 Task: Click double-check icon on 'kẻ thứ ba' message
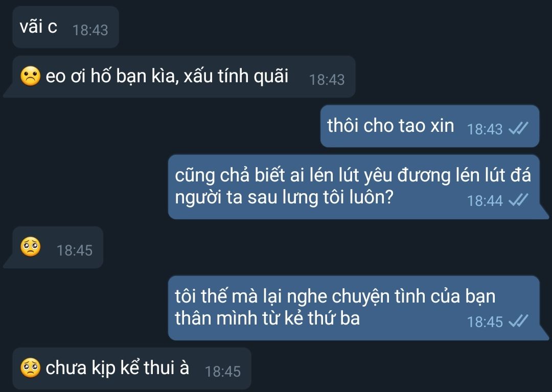[x=519, y=321]
